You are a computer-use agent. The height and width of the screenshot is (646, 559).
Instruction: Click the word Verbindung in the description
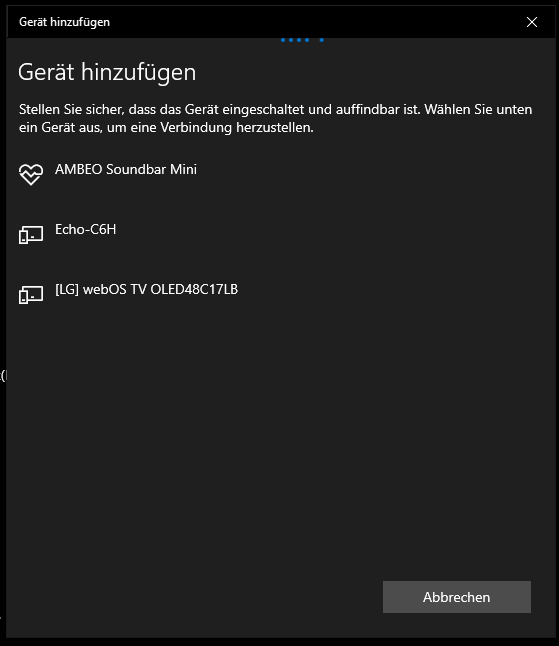coord(196,127)
